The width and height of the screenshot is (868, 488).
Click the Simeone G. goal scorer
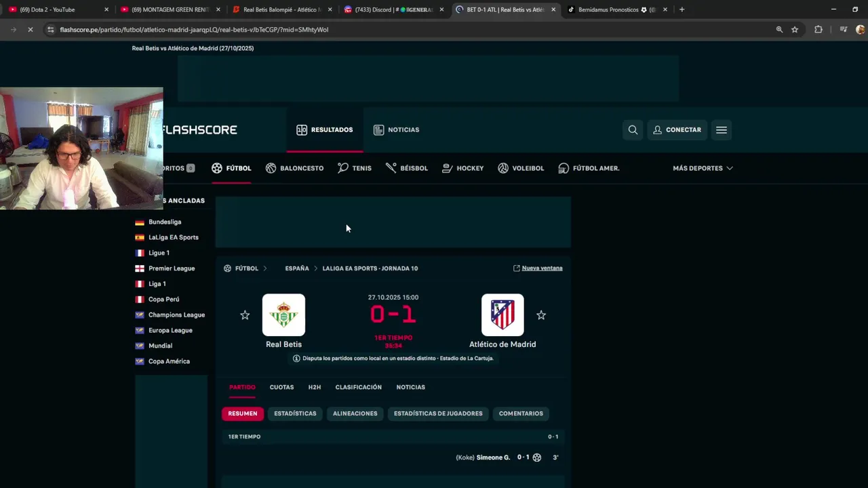coord(493,457)
